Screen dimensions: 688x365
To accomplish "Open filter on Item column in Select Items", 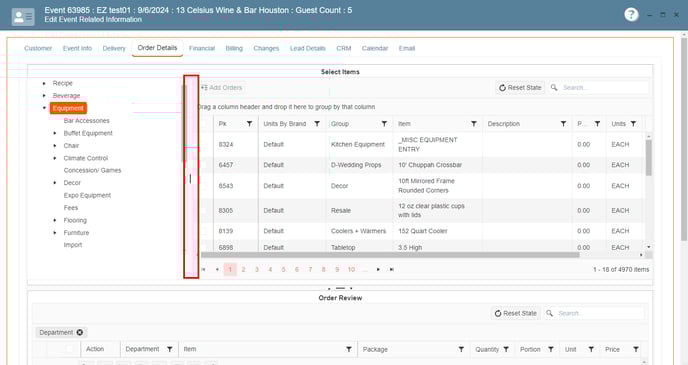I will pyautogui.click(x=474, y=124).
